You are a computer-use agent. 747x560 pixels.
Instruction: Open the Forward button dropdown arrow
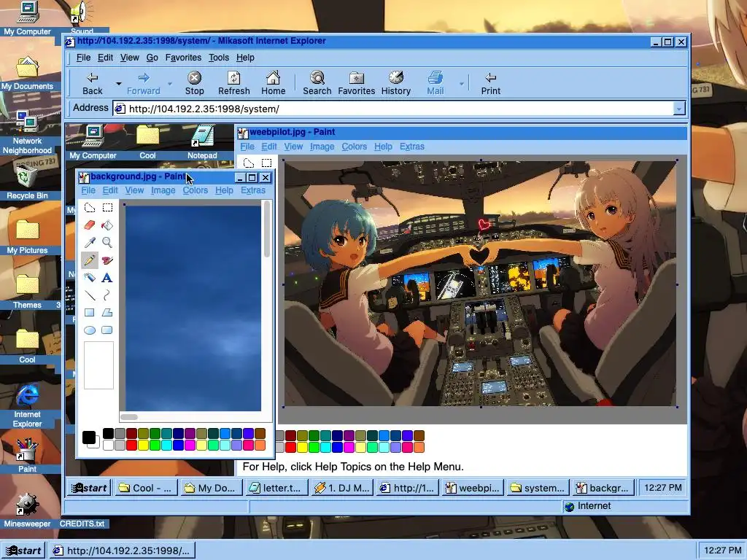coord(169,84)
